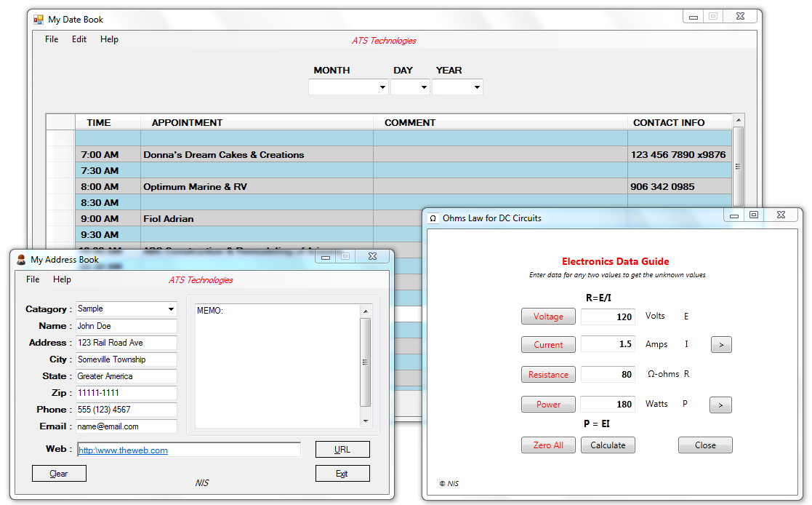Click the Zero All button

coord(548,445)
